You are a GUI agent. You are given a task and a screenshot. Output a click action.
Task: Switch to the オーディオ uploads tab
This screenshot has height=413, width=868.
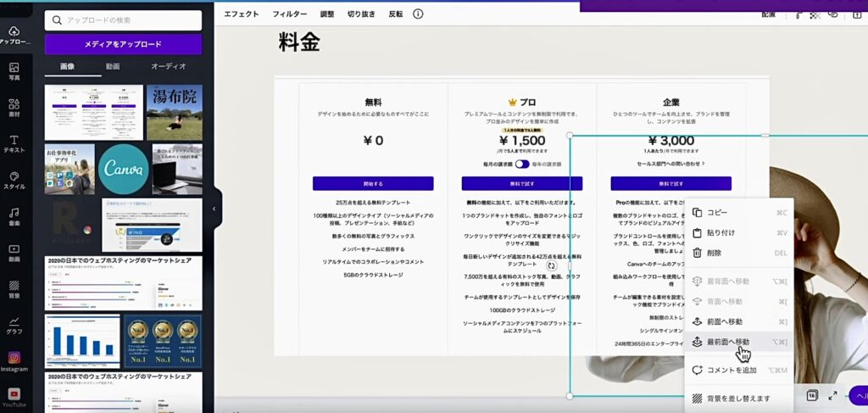169,66
